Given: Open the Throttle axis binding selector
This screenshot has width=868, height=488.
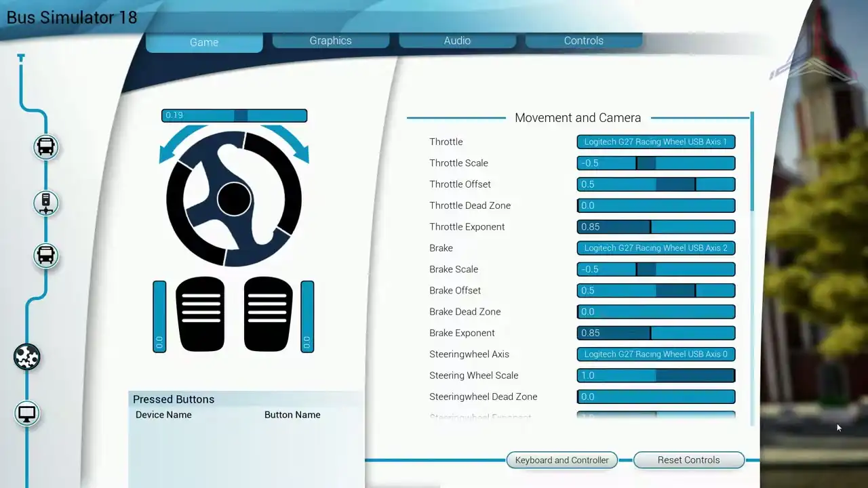Looking at the screenshot, I should tap(656, 142).
